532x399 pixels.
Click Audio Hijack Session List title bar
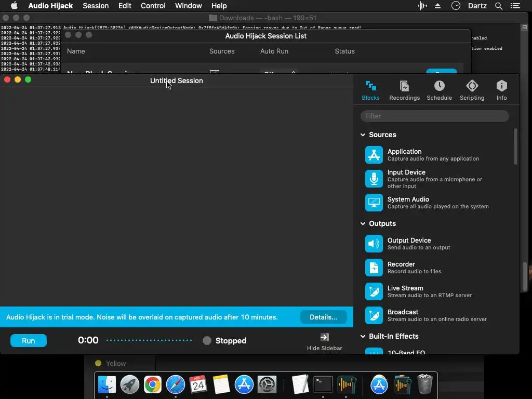[265, 36]
